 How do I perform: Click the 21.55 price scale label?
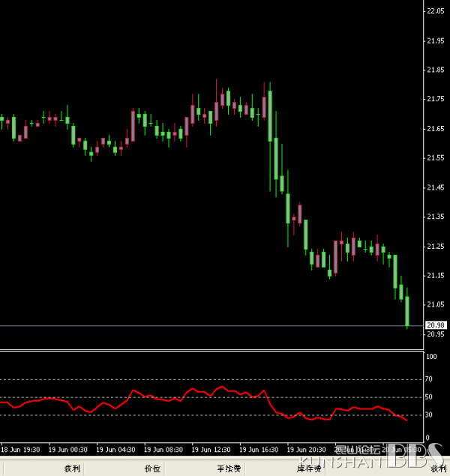coord(435,157)
